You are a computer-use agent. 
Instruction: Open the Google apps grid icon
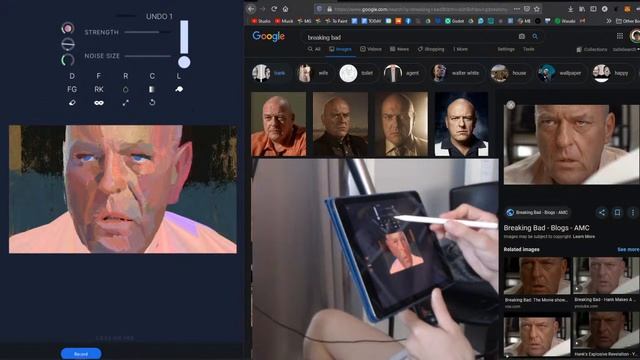pyautogui.click(x=620, y=36)
